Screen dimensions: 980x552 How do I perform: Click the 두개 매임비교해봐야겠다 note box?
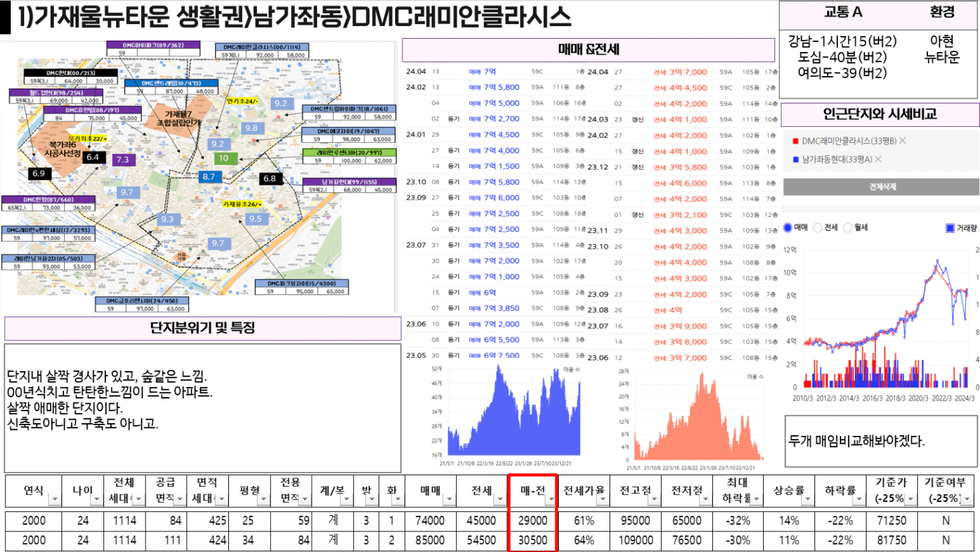881,441
